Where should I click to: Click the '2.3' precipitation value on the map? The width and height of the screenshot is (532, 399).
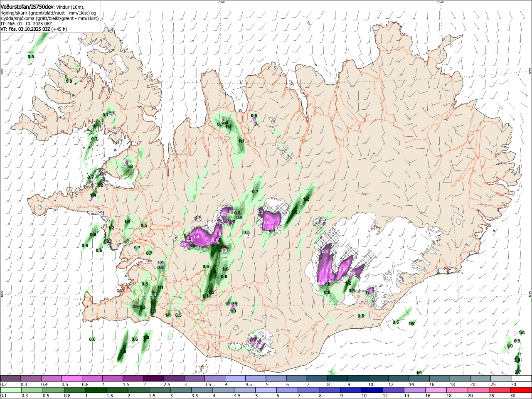(153, 311)
